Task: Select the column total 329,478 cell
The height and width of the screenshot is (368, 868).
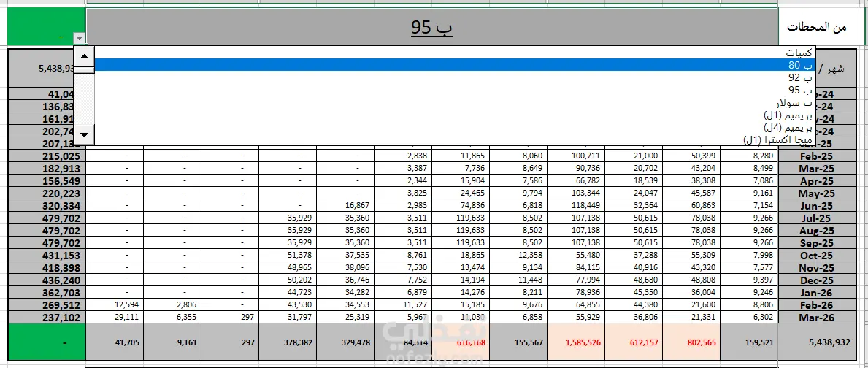Action: 347,342
